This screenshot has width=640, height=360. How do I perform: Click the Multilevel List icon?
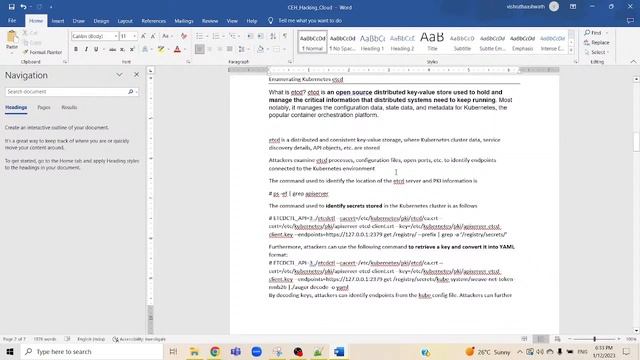tap(232, 36)
